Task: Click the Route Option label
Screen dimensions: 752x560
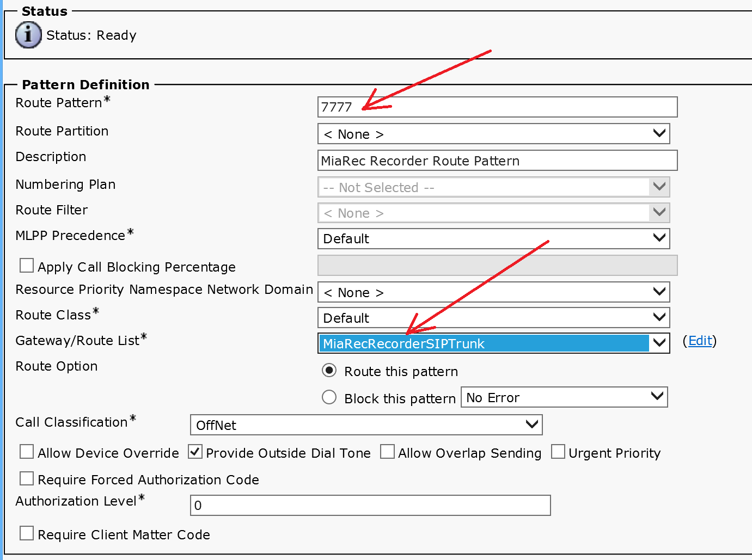Action: click(57, 366)
